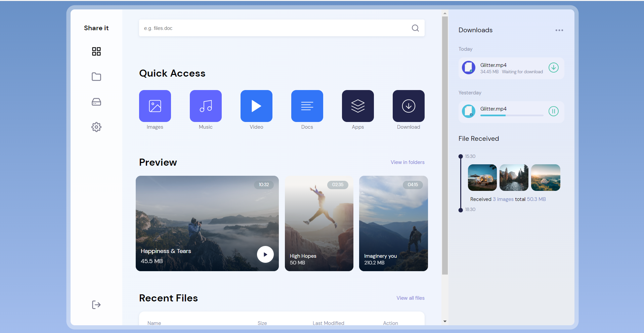Click the 10:32 duration badge
Screen dimensions: 644x333
tap(264, 184)
